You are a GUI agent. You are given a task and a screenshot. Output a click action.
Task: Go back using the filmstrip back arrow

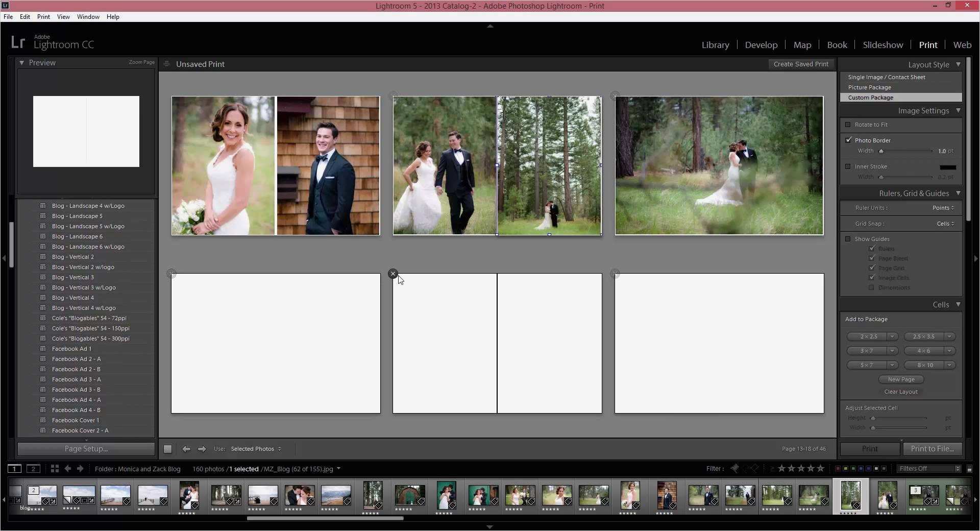click(x=68, y=469)
